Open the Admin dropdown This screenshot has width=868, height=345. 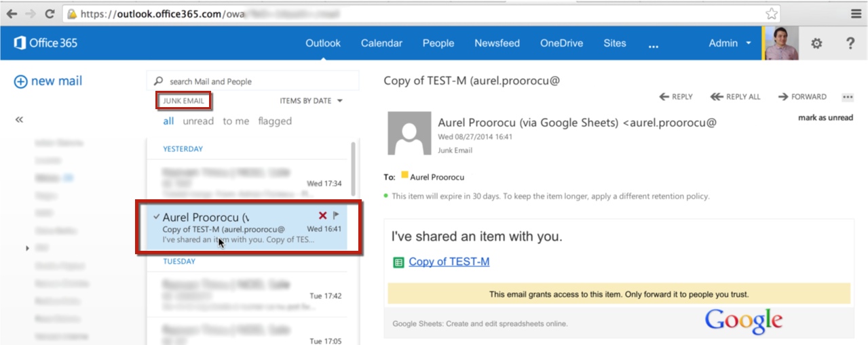(730, 43)
